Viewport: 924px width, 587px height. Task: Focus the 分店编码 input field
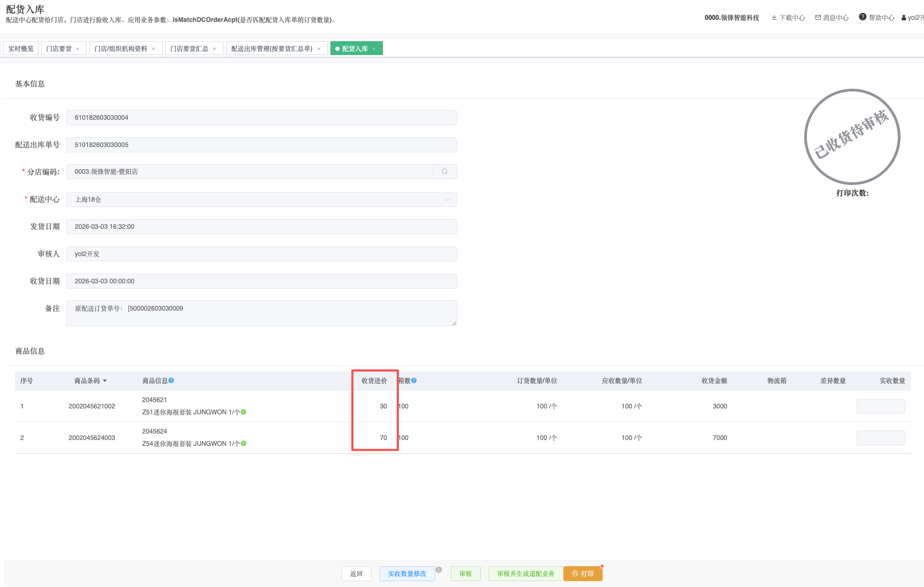point(250,172)
